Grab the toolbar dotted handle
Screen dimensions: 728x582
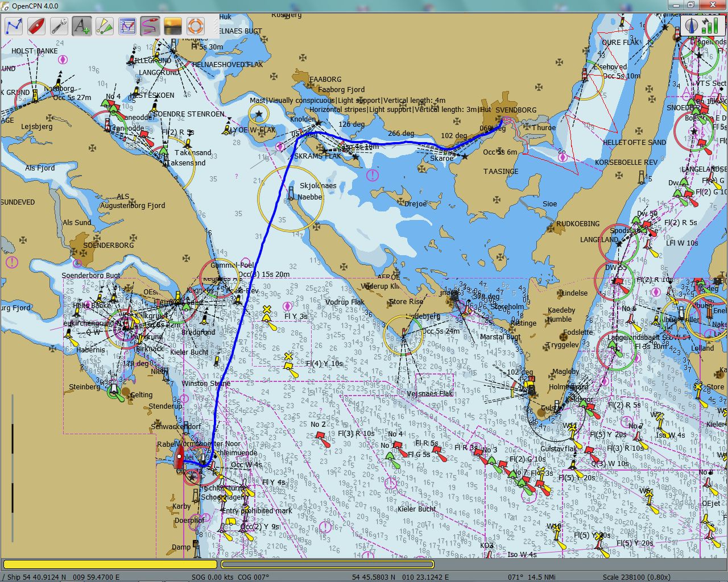[x=216, y=26]
